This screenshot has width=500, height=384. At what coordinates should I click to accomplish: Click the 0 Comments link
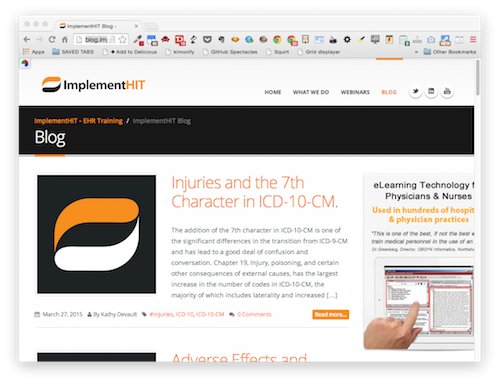(254, 314)
